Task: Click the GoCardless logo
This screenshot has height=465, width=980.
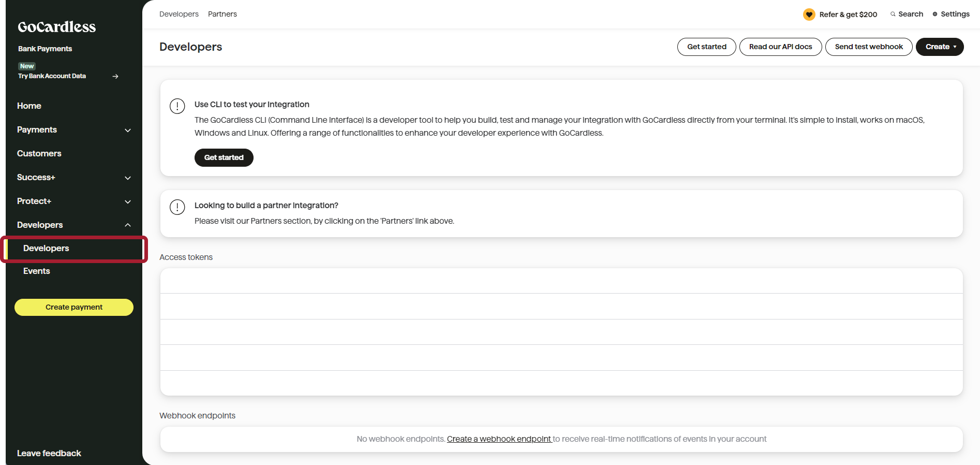Action: 56,27
